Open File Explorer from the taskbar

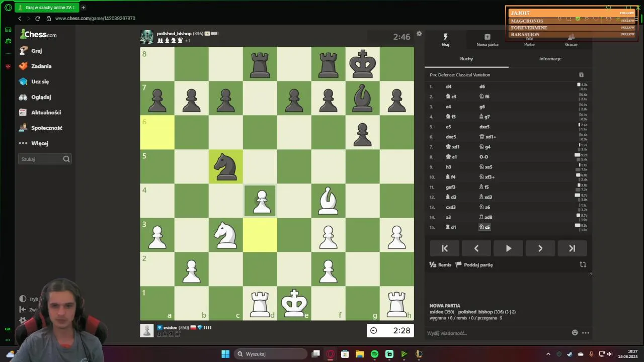point(360,354)
